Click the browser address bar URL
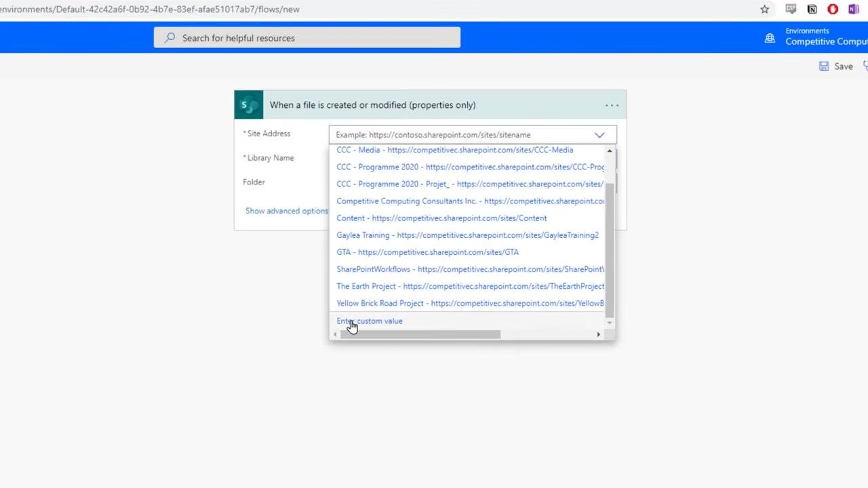This screenshot has width=868, height=488. 150,9
